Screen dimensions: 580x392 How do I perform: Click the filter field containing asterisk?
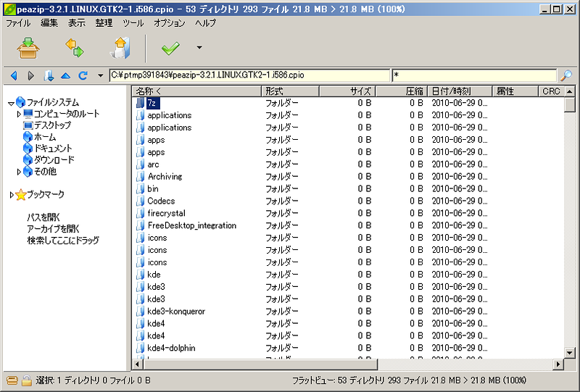click(474, 75)
